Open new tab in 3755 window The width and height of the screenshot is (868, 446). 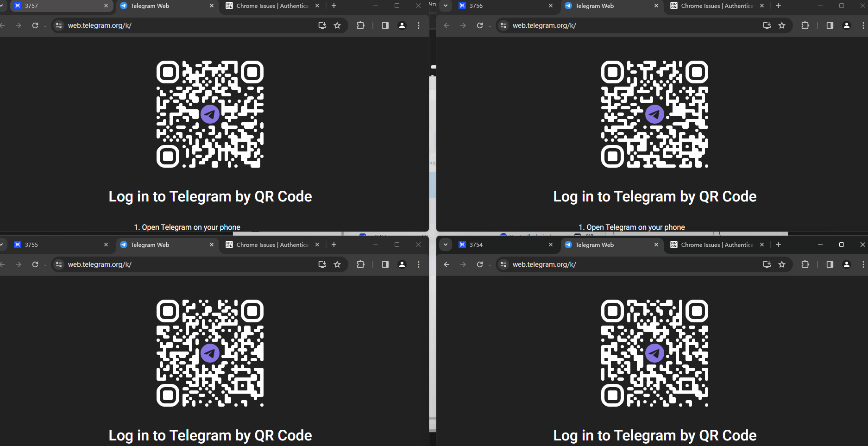[x=334, y=245]
